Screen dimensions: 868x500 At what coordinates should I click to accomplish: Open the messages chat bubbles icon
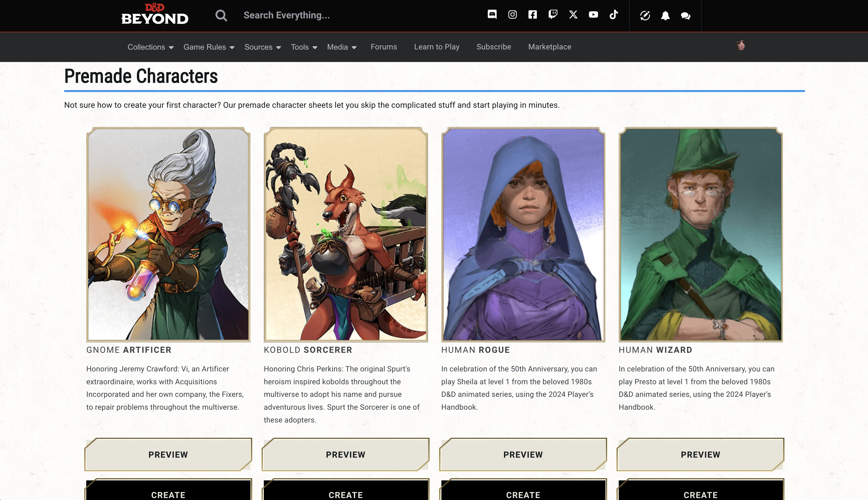point(686,16)
